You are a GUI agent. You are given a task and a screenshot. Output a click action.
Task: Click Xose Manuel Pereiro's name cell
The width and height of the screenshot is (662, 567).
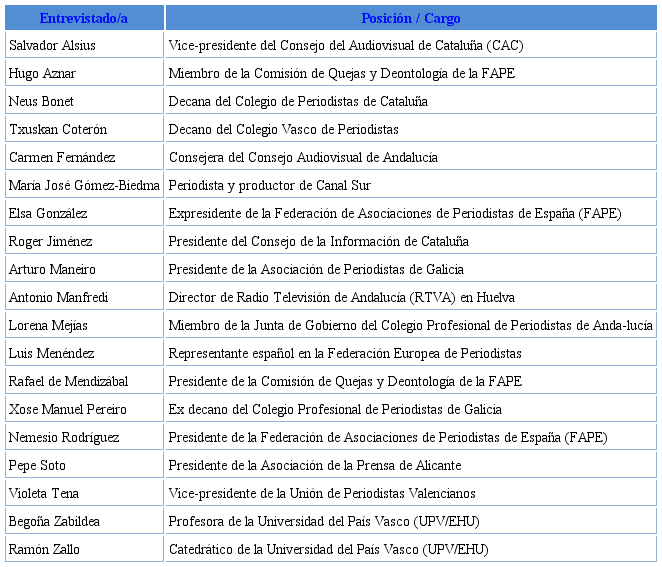(x=67, y=410)
